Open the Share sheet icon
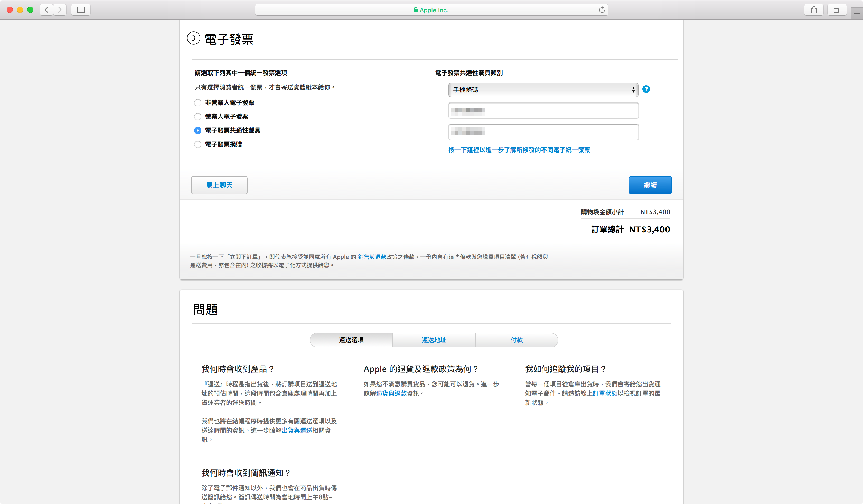The height and width of the screenshot is (504, 863). [814, 10]
